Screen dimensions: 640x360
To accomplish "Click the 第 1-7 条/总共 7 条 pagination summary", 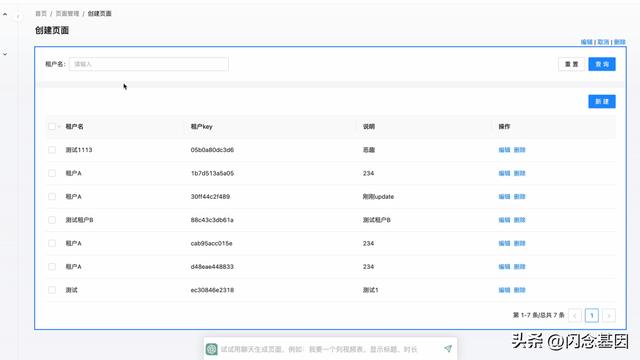I will tap(539, 315).
